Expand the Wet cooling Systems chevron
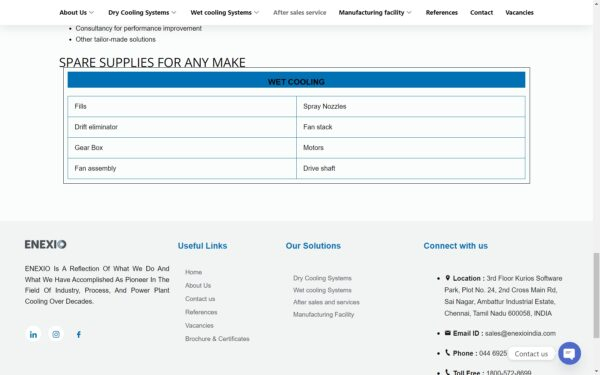This screenshot has height=375, width=600. [x=256, y=13]
